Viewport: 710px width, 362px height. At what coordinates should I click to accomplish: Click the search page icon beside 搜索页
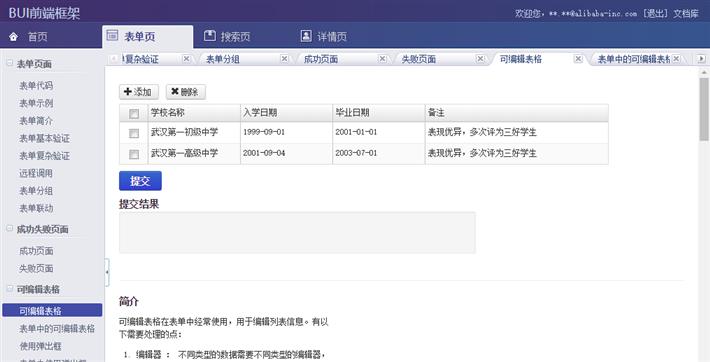pos(210,35)
